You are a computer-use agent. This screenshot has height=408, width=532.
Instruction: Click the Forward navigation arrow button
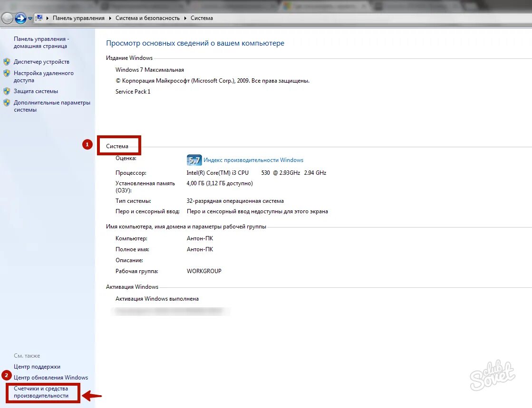tap(21, 18)
